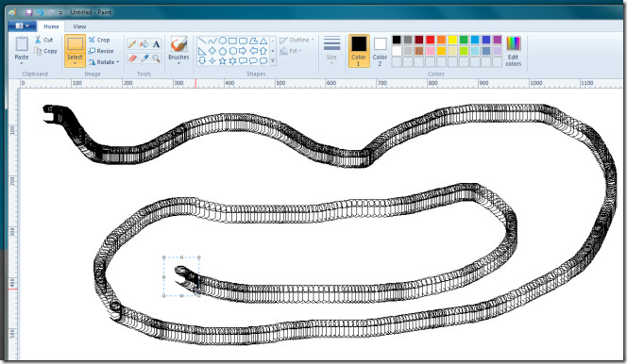Viewport: 627px width, 364px height.
Task: Select the Color picker eyedropper
Action: [x=144, y=58]
